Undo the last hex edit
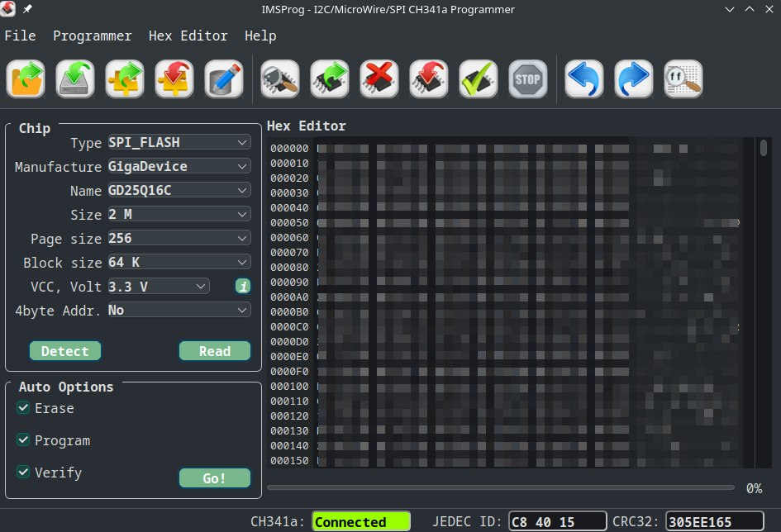The image size is (781, 532). (583, 78)
